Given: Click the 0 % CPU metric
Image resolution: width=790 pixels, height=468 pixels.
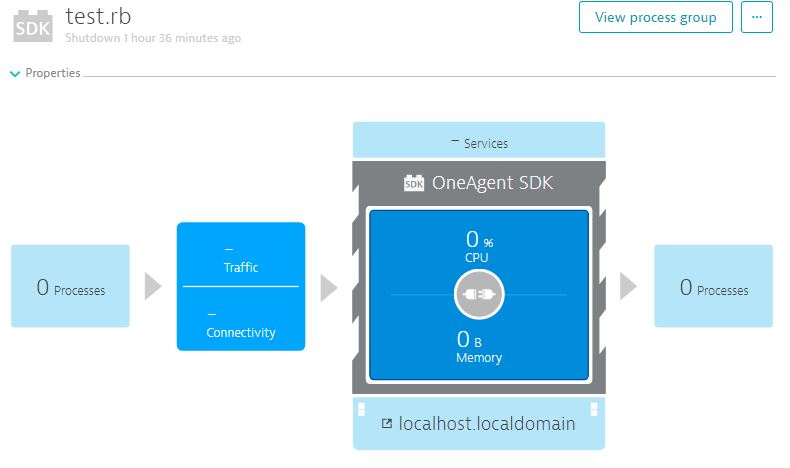Looking at the screenshot, I should tap(479, 247).
